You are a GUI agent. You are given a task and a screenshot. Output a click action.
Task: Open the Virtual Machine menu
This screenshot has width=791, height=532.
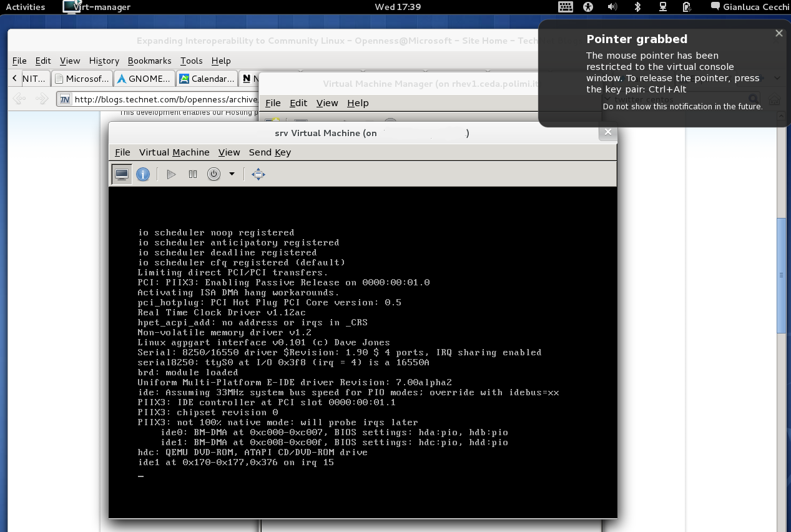coord(174,152)
